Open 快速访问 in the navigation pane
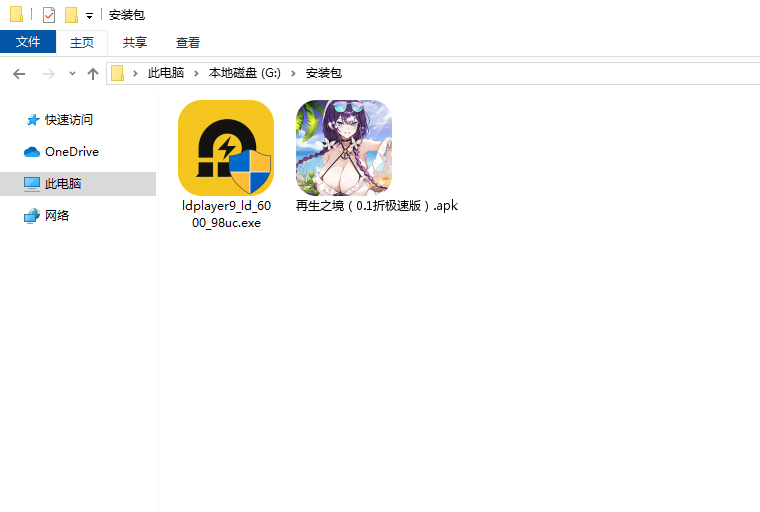Viewport: 760px width, 512px height. click(68, 120)
